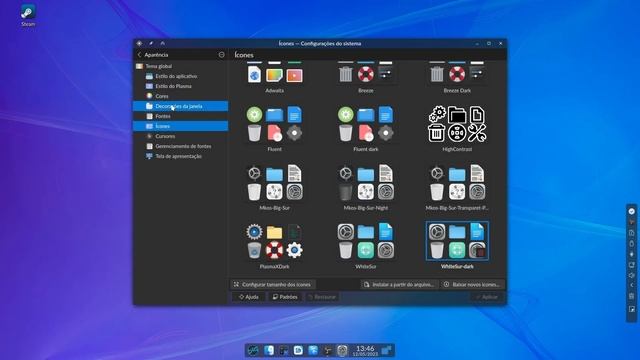Click the show desktop icon in the dock
The width and height of the screenshot is (640, 360).
click(386, 350)
